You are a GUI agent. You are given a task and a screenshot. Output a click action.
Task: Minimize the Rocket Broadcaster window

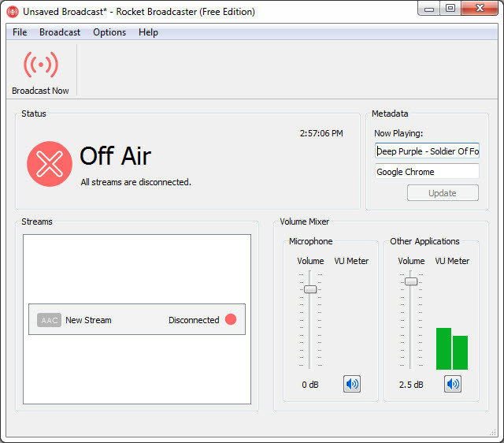coord(429,9)
